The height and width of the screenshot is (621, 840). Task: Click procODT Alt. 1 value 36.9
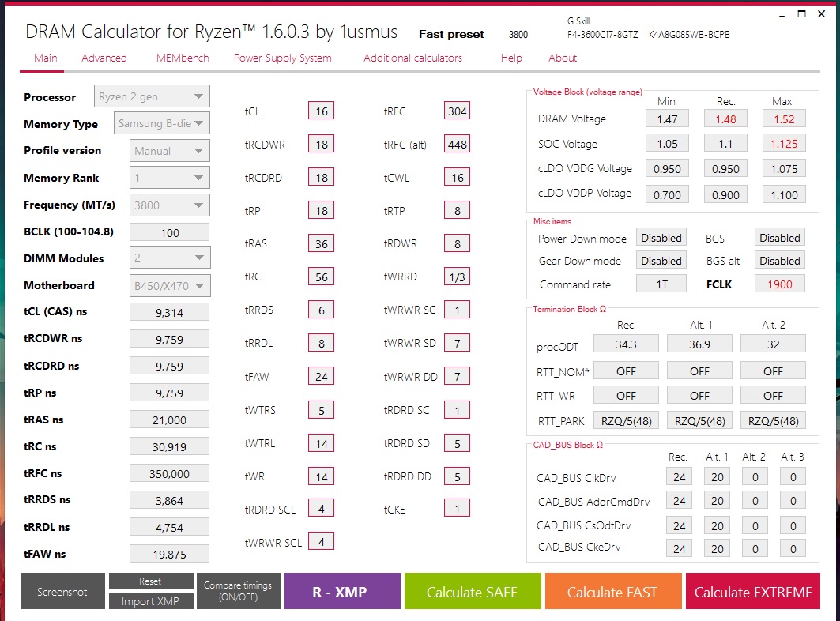coord(699,344)
